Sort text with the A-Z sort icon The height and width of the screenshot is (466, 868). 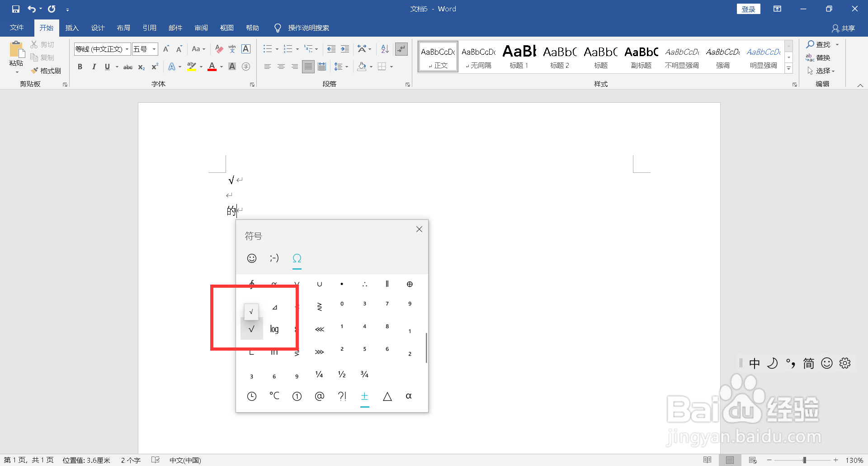pos(385,49)
